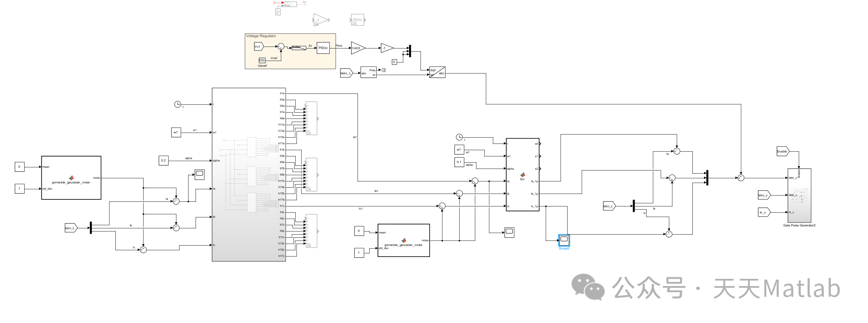Click the Voltage Regulator area title
Viewport: 868px width, 323px height.
pyautogui.click(x=261, y=36)
